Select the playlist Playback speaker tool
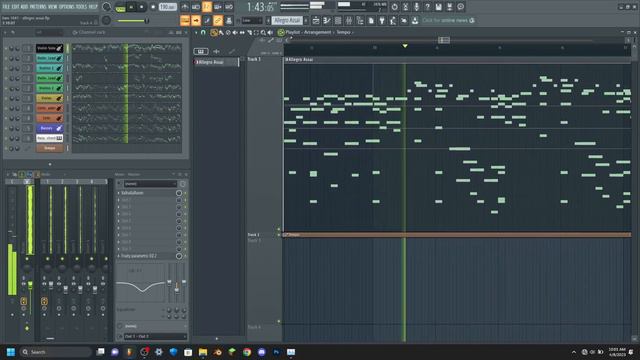This screenshot has width=640, height=360. (270, 32)
